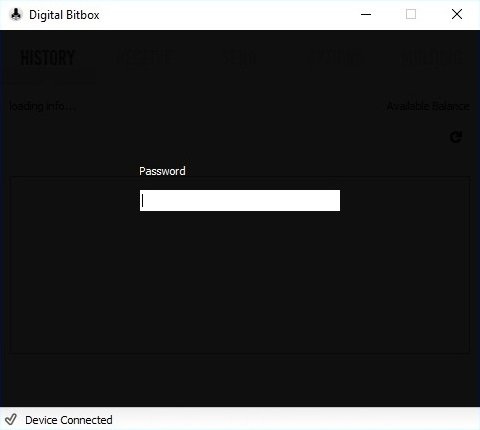Click the Device Connected status text
480x430 pixels.
pyautogui.click(x=69, y=420)
